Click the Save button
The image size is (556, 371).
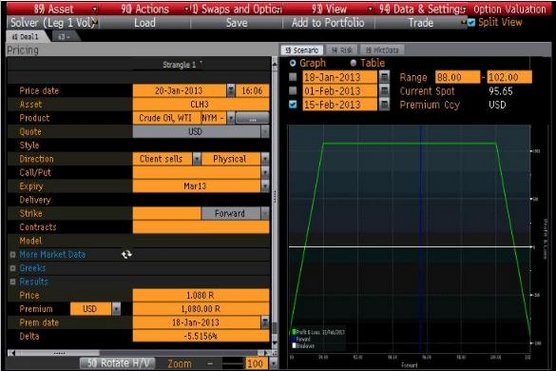237,23
